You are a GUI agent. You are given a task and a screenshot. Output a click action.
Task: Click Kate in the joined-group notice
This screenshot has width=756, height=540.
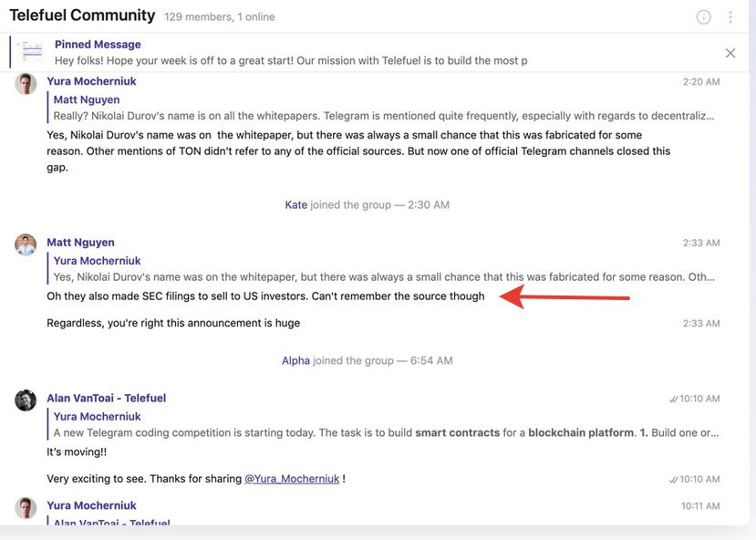295,205
